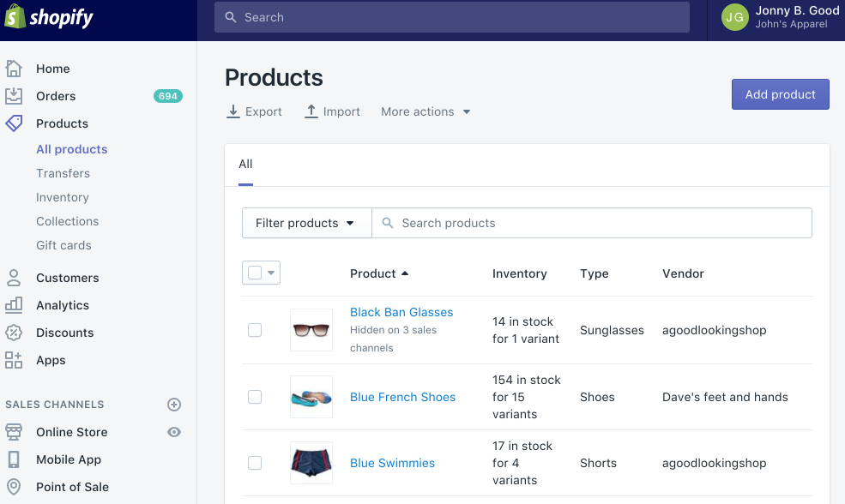Open the Blue French Shoes product link

pos(402,397)
